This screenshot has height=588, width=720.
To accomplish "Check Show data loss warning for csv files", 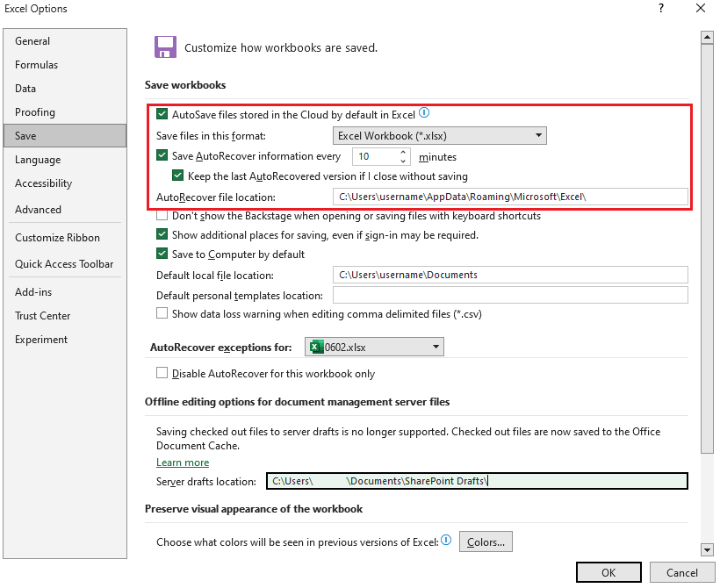I will pyautogui.click(x=162, y=313).
